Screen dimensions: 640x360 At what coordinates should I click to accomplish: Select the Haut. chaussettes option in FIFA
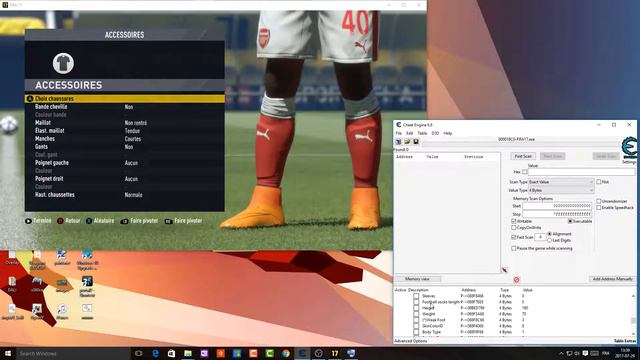coord(125,195)
